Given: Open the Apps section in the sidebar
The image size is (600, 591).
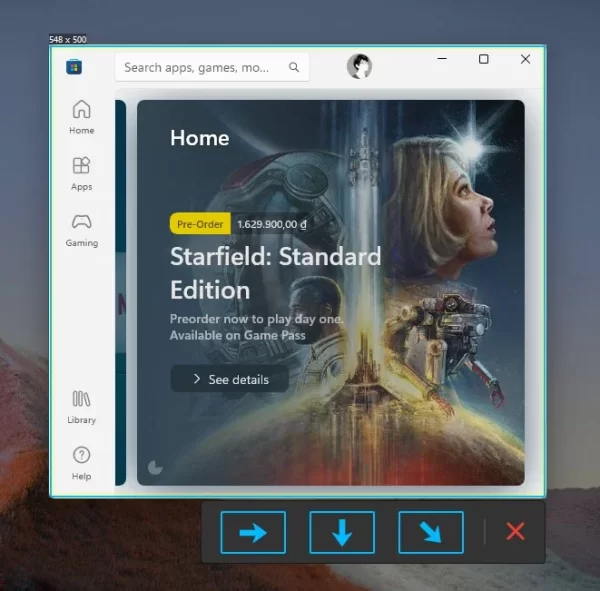Looking at the screenshot, I should tap(82, 174).
